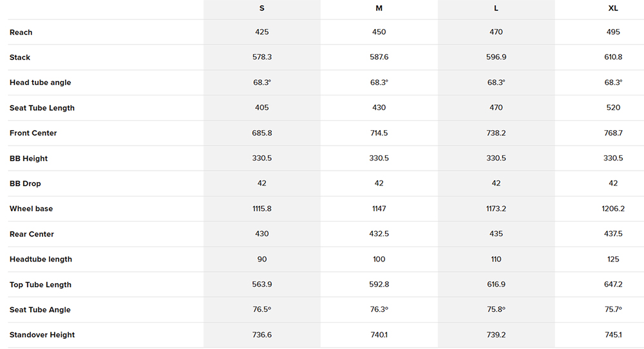Click the Wheel base row label
The image size is (644, 349).
(32, 209)
